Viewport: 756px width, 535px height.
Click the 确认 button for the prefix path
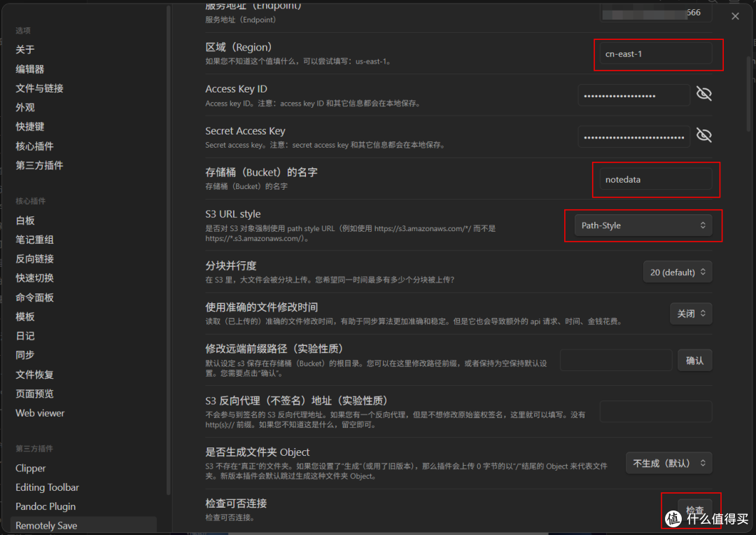[694, 361]
